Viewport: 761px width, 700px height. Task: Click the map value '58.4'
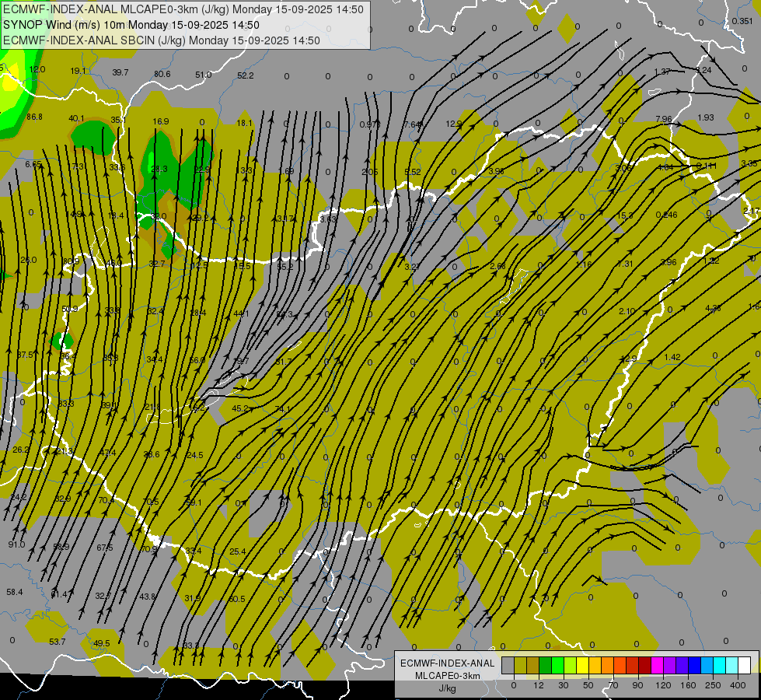tap(15, 592)
